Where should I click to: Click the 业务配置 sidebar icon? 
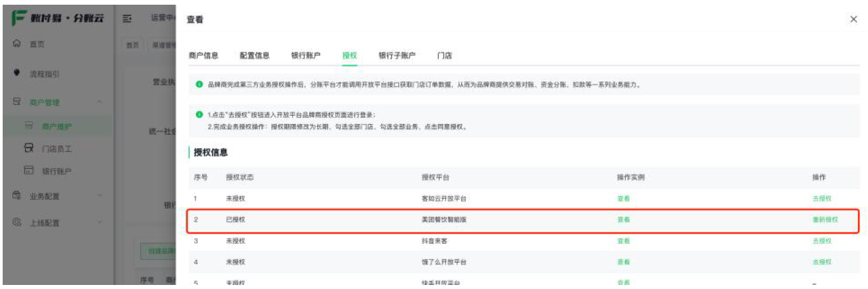coord(17,196)
